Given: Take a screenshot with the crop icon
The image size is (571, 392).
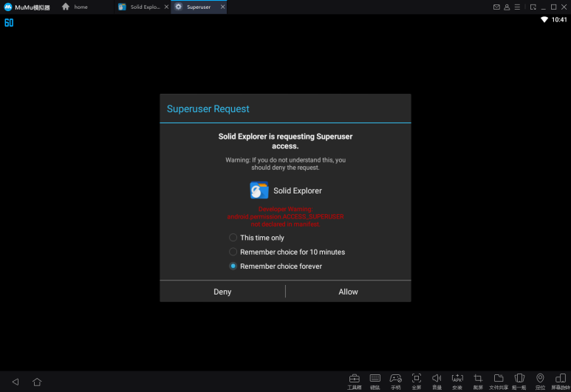Looking at the screenshot, I should 478,381.
